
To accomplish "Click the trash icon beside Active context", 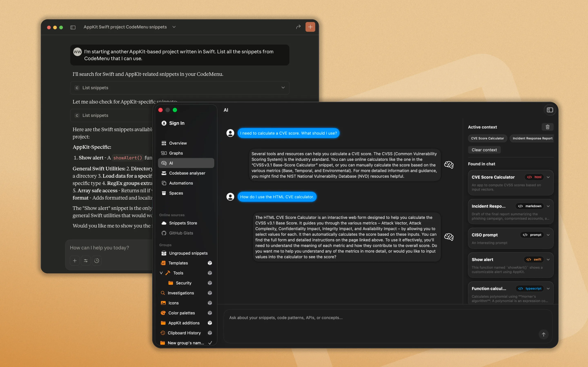I will (547, 127).
